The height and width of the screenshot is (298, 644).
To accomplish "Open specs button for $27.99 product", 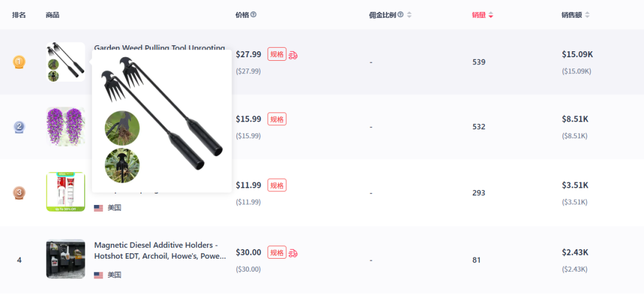I will [277, 54].
